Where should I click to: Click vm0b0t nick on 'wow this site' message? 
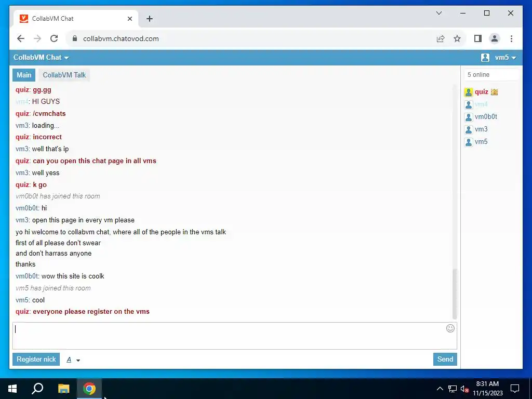[27, 276]
